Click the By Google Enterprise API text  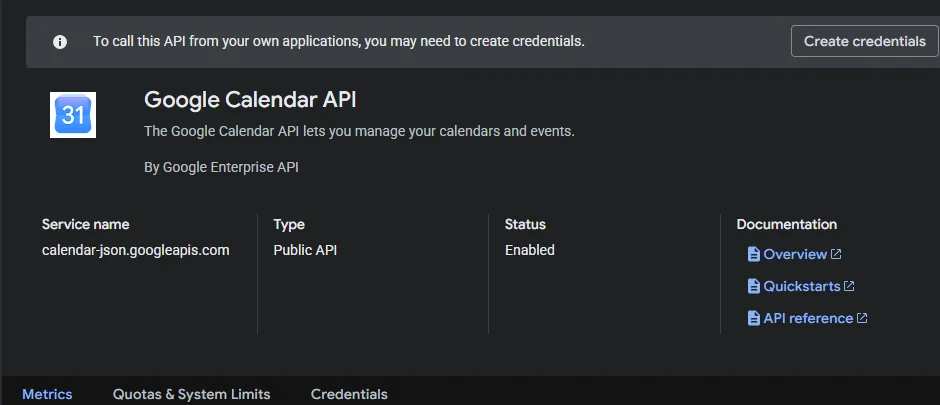[221, 167]
